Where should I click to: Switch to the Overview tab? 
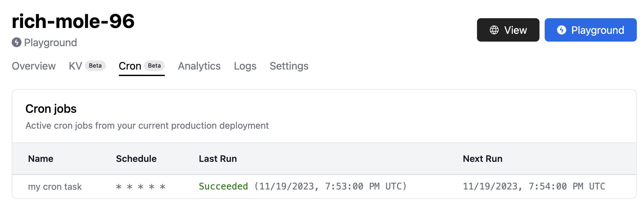coord(33,66)
